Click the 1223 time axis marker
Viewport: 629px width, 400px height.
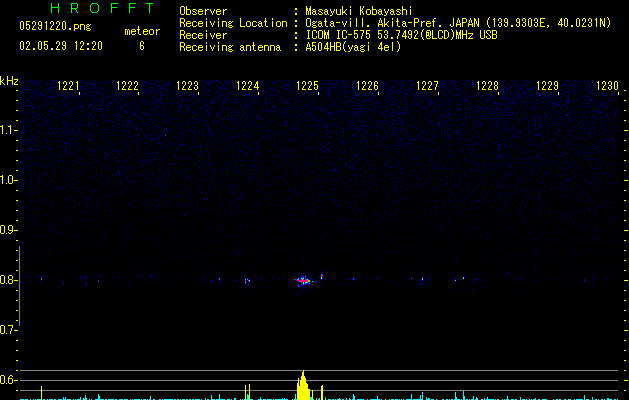188,86
